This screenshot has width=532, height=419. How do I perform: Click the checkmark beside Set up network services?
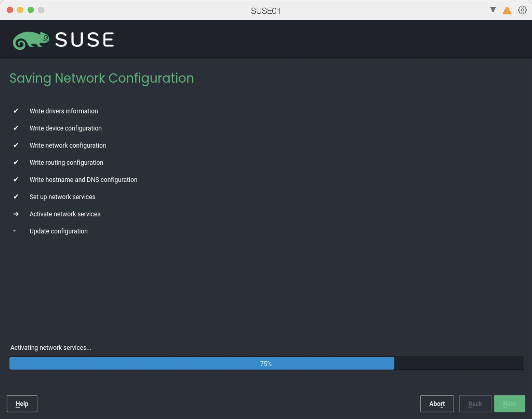(16, 197)
